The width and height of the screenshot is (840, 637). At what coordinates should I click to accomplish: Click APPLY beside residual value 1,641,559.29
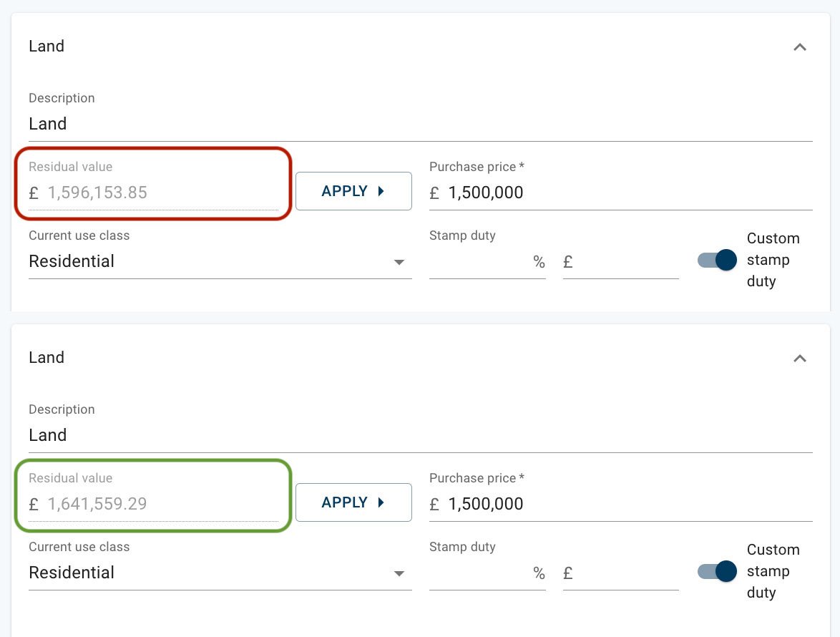353,502
